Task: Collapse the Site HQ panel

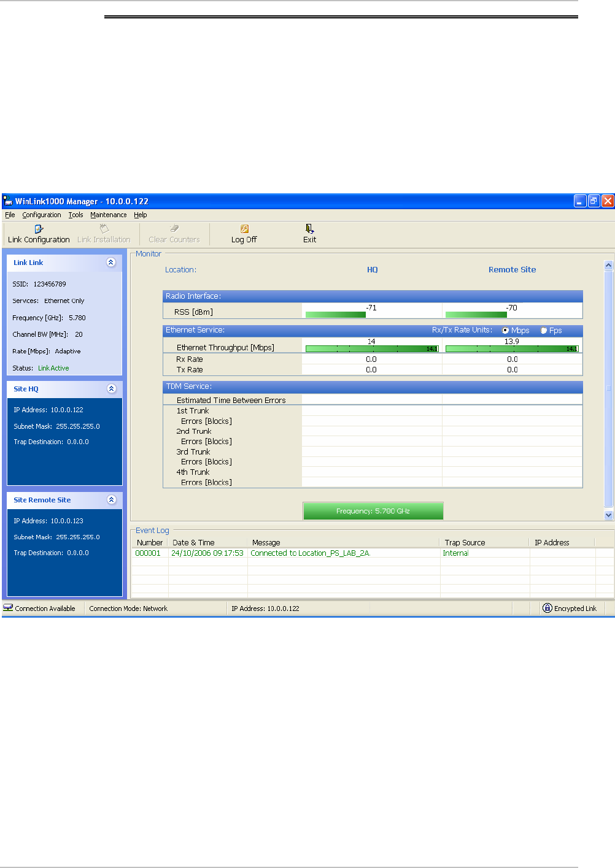Action: coord(111,389)
